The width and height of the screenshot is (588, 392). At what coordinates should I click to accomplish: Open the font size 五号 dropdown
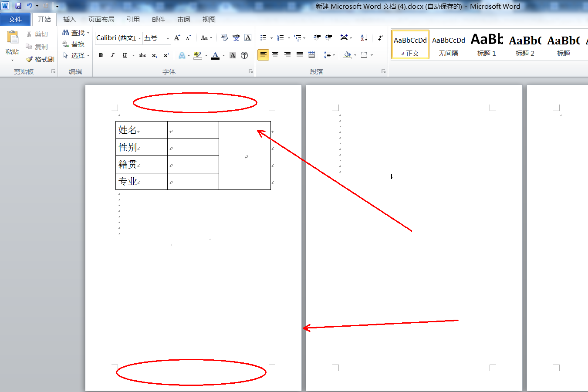coord(168,38)
